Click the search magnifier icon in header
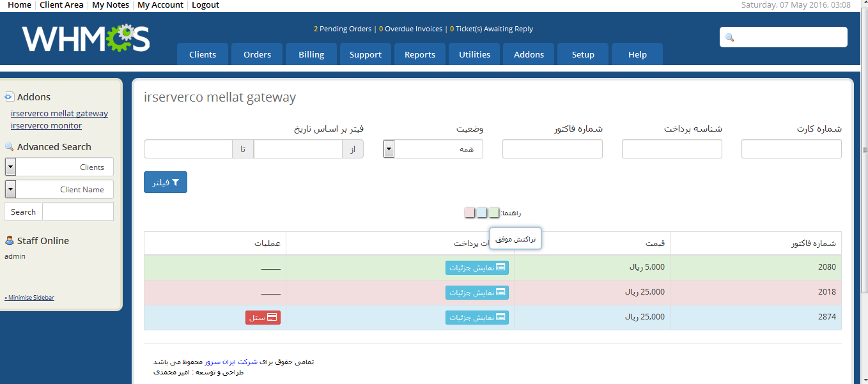868x384 pixels. pyautogui.click(x=730, y=37)
